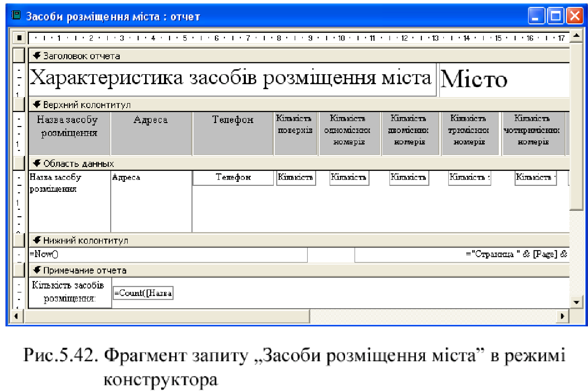Image resolution: width=588 pixels, height=392 pixels.
Task: Select the 'Примечание отчета' section bar
Action: coord(299,270)
